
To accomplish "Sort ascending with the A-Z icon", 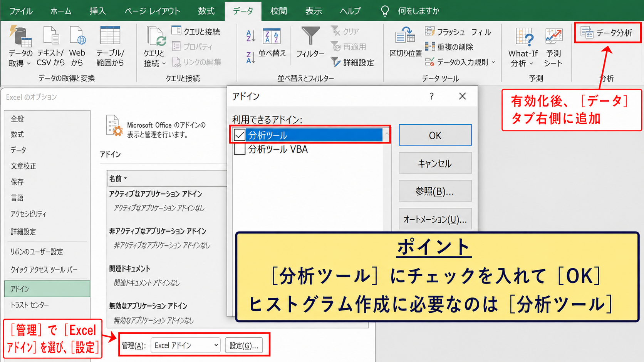I will pyautogui.click(x=251, y=36).
